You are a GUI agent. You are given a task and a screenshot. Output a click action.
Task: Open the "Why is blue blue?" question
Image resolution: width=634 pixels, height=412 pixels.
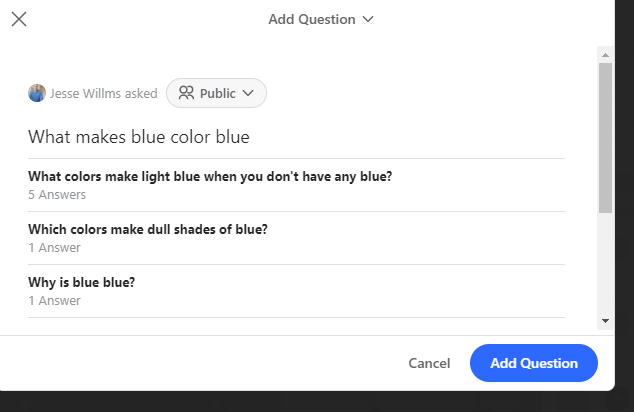pyautogui.click(x=82, y=282)
